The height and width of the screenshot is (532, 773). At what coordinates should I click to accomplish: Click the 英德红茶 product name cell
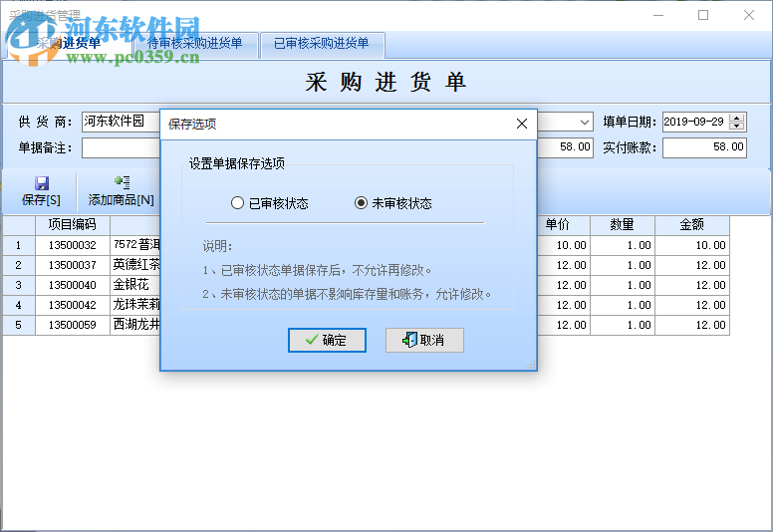pos(135,265)
